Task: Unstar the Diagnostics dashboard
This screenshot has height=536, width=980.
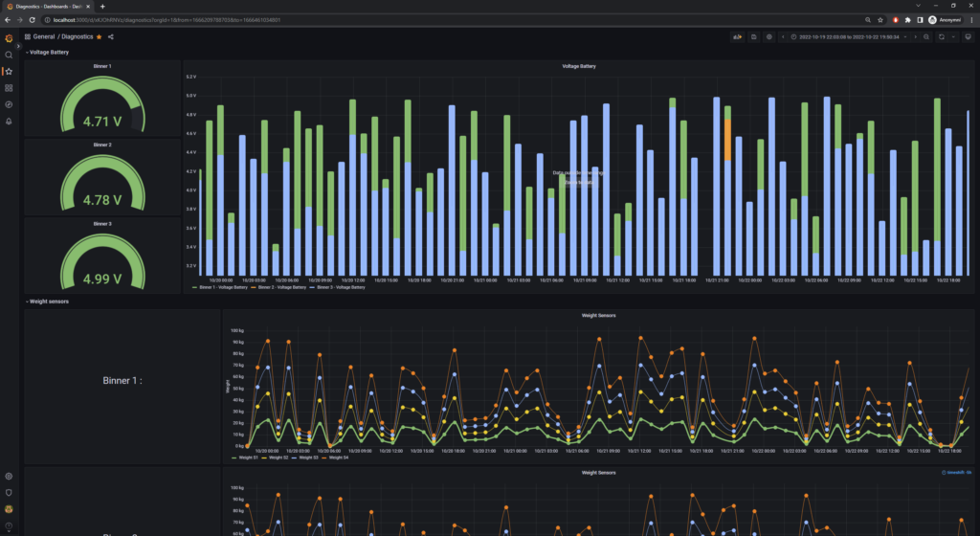Action: [x=99, y=37]
